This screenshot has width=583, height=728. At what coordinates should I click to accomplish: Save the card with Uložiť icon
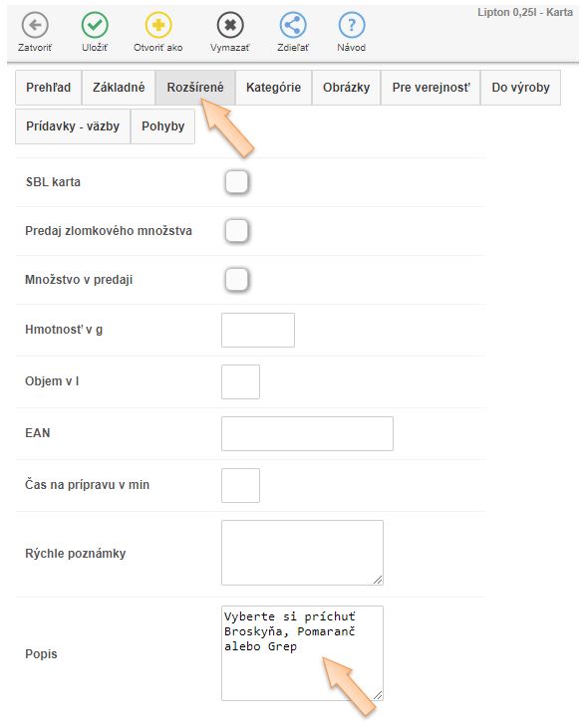point(95,25)
